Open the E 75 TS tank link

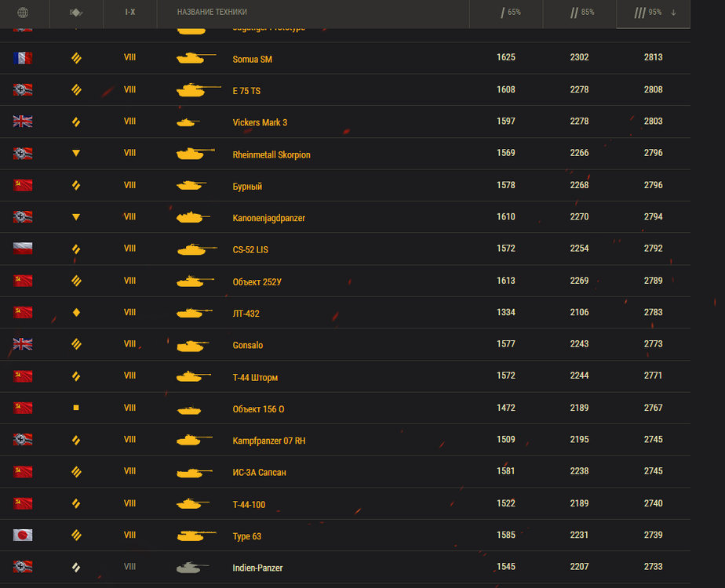click(246, 91)
